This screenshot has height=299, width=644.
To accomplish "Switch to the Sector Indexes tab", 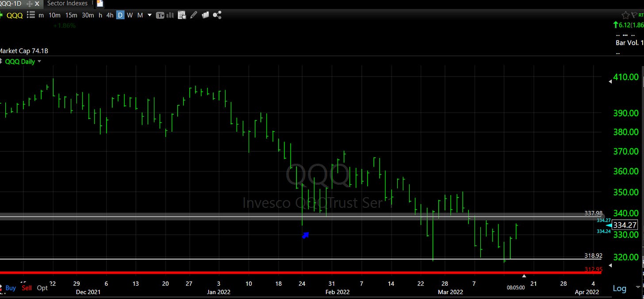I will tap(67, 4).
